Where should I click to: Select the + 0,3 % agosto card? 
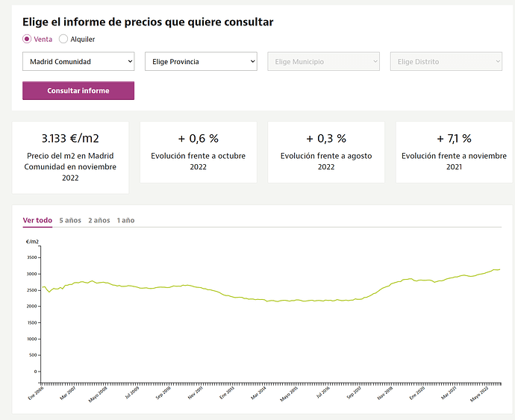(x=326, y=151)
